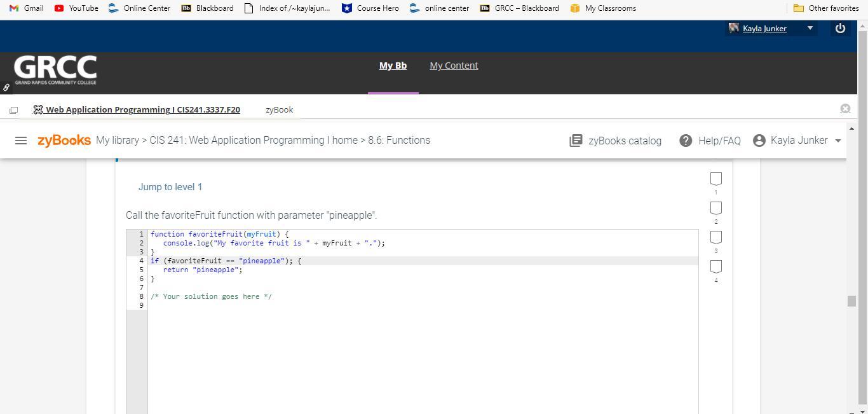Viewport: 868px width, 414px height.
Task: Click the Help/FAQ question mark icon
Action: point(686,141)
